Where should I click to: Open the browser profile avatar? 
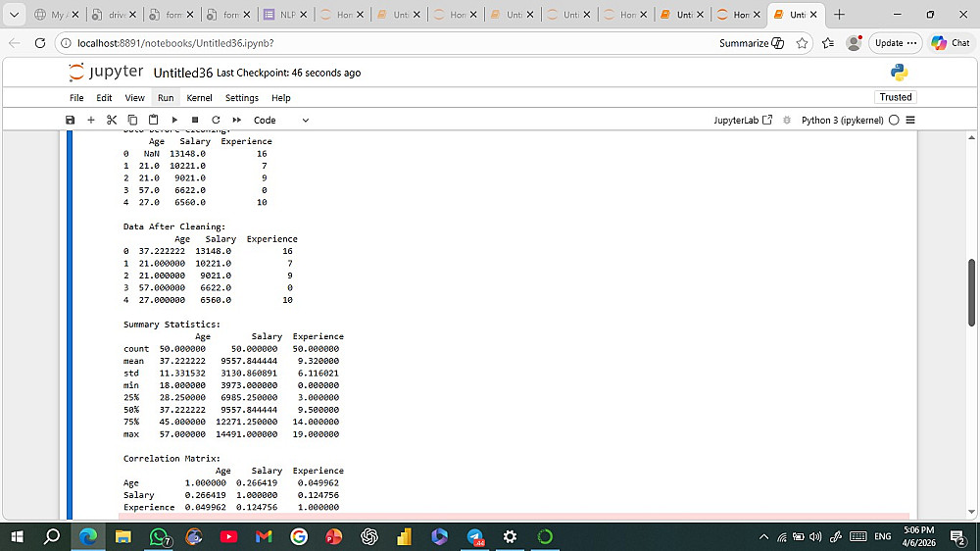click(x=854, y=43)
